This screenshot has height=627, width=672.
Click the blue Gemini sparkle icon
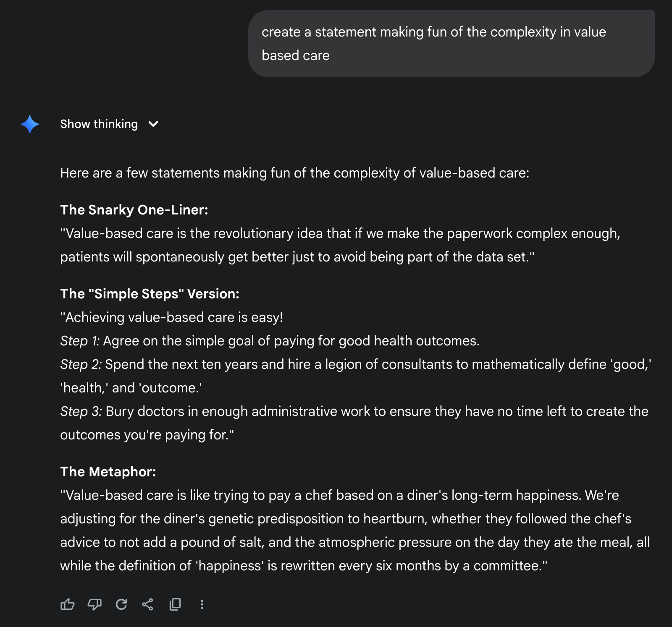pyautogui.click(x=30, y=124)
